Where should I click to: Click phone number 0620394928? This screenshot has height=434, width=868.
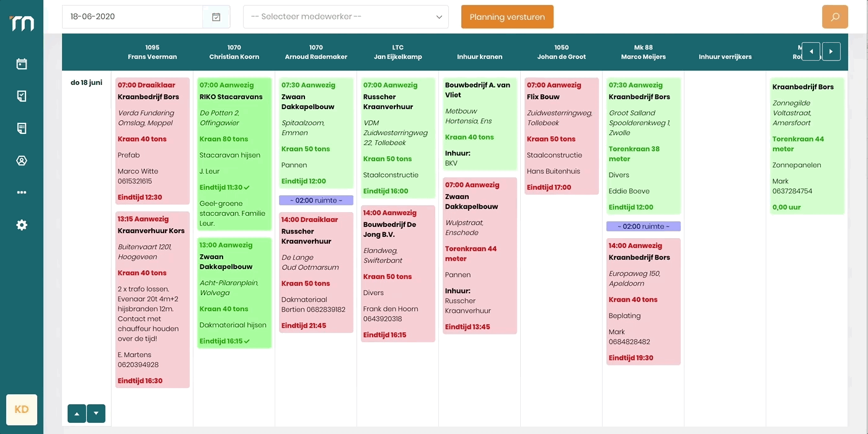tap(138, 365)
